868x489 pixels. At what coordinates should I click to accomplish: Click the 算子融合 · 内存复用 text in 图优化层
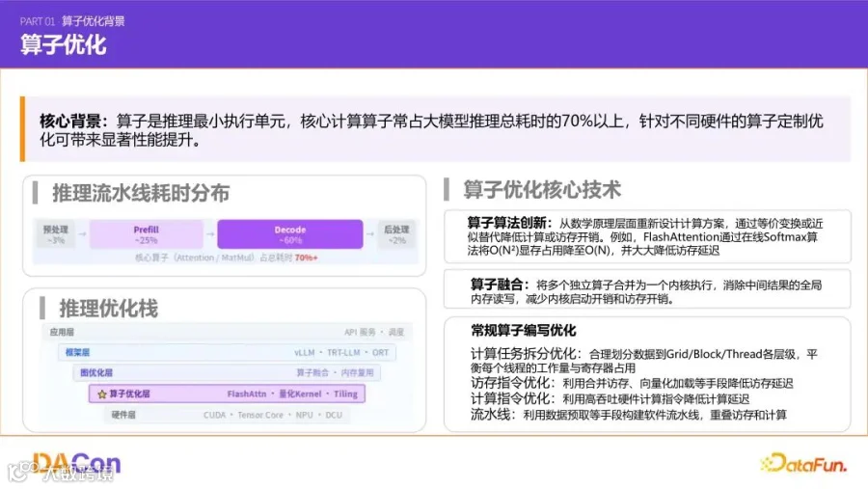[335, 372]
